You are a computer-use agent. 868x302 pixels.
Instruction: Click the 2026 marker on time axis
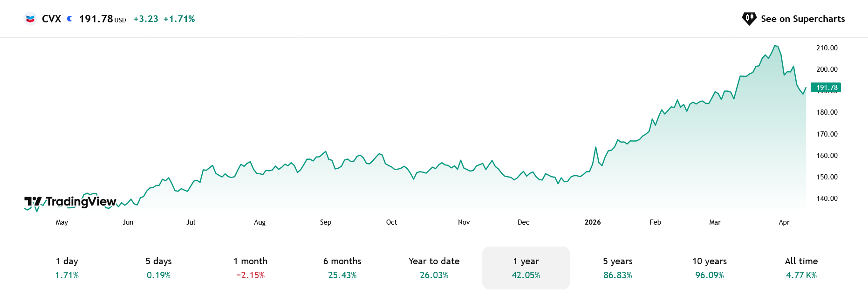click(592, 222)
